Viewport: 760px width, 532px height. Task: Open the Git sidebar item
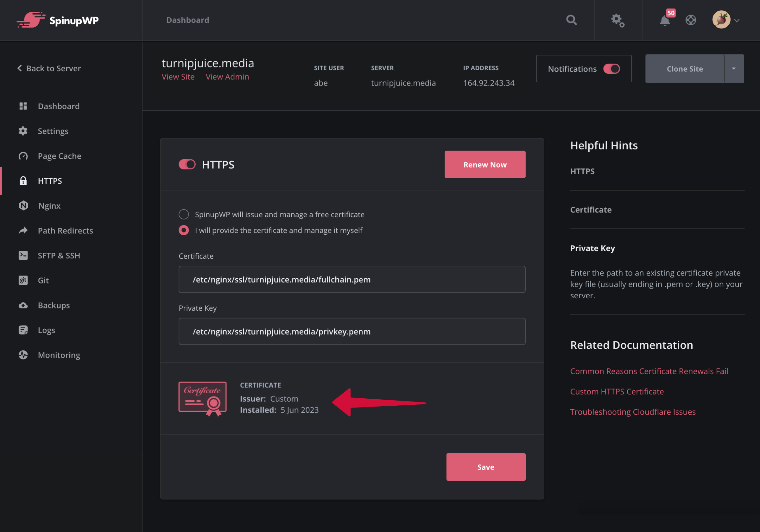point(43,280)
